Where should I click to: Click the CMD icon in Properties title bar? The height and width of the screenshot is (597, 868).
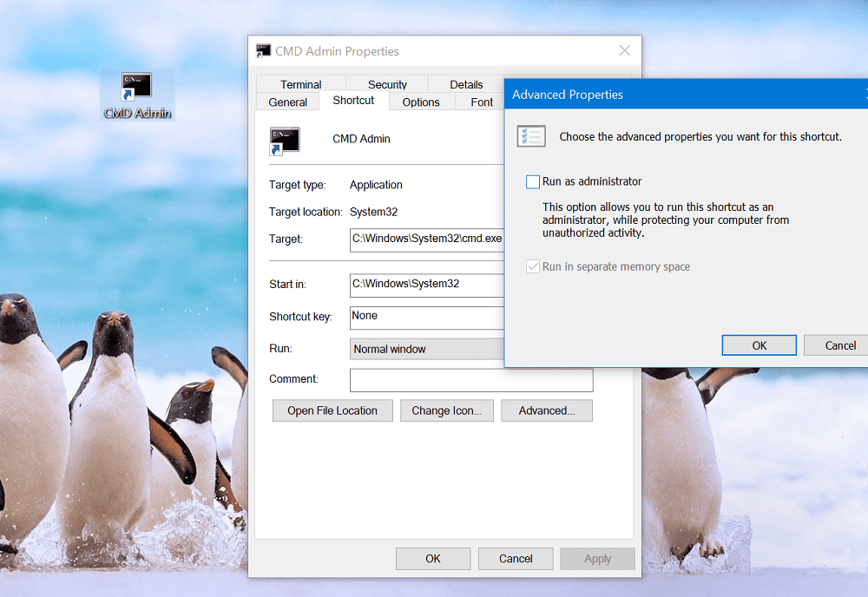pos(264,51)
